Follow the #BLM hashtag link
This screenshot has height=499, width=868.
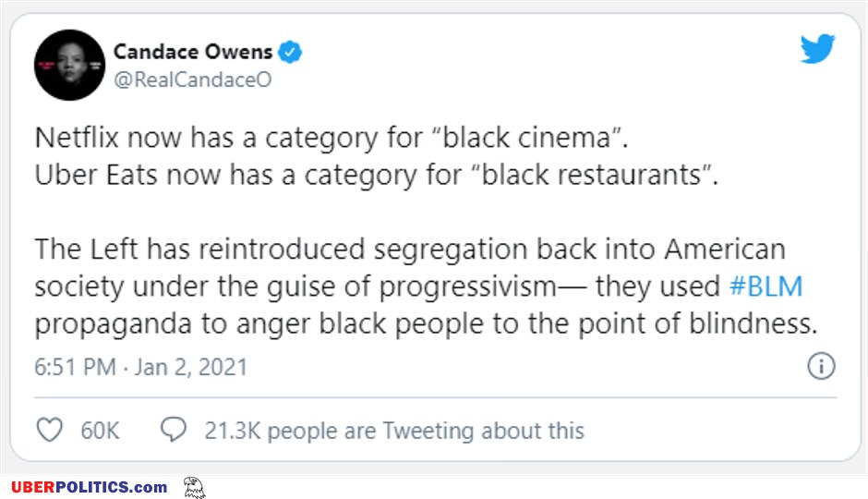pyautogui.click(x=766, y=286)
